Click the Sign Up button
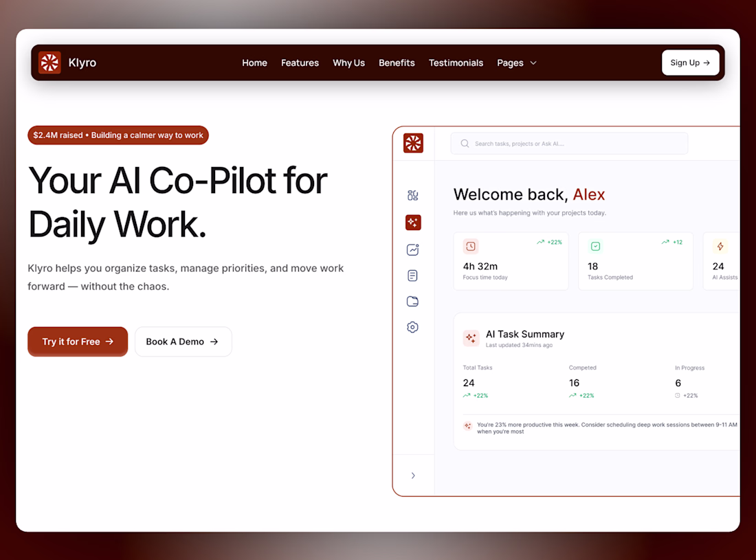This screenshot has width=756, height=560. click(691, 63)
